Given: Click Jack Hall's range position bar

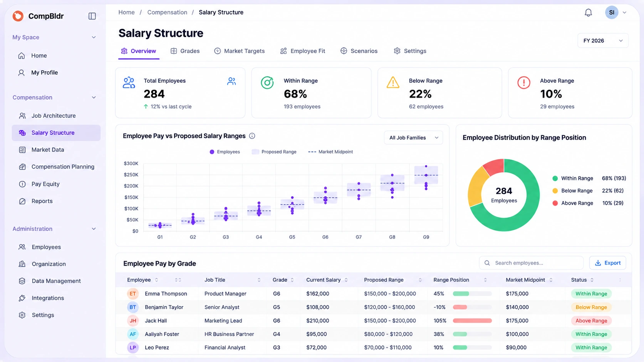Looking at the screenshot, I should click(x=472, y=321).
